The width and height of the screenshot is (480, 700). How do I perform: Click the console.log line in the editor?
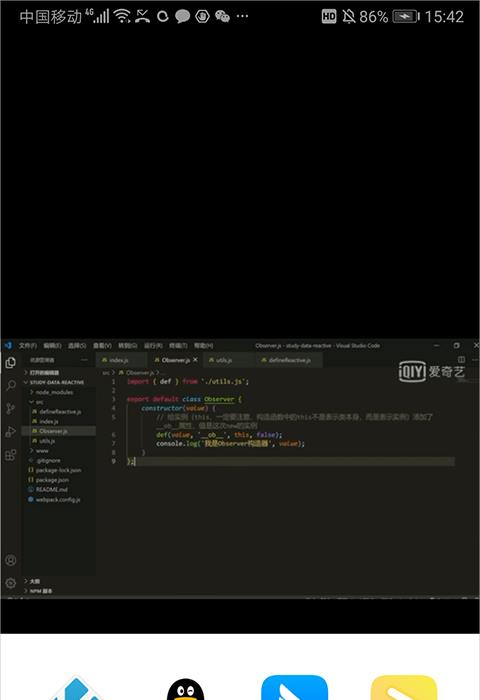pyautogui.click(x=230, y=443)
